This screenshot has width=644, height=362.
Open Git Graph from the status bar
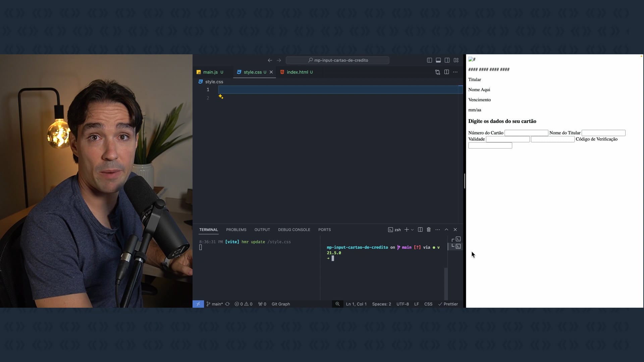point(281,304)
